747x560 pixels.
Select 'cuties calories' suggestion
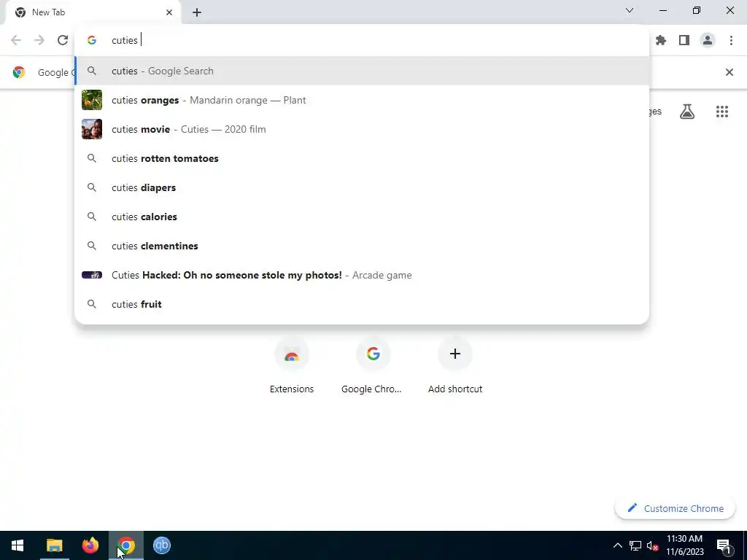(x=362, y=217)
